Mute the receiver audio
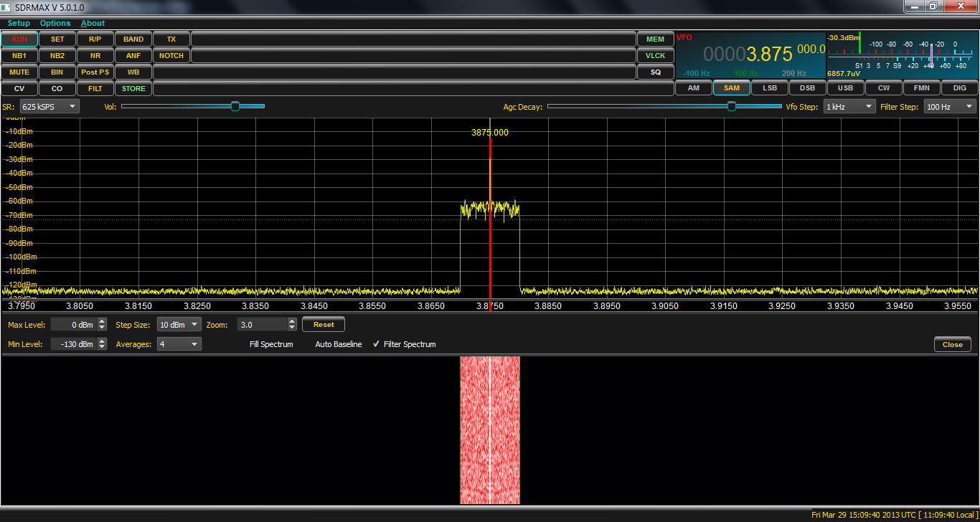This screenshot has height=522, width=980. (19, 72)
